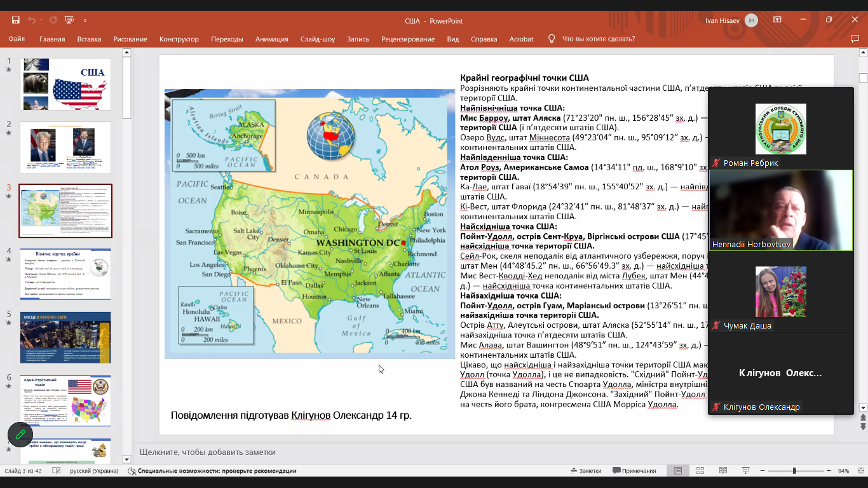Screen dimensions: 868x488
Task: Toggle the Заметки notes pane
Action: 585,471
